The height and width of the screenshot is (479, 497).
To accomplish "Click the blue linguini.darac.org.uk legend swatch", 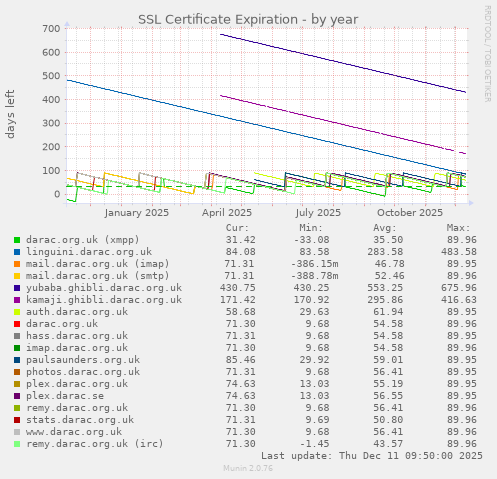I will (17, 252).
